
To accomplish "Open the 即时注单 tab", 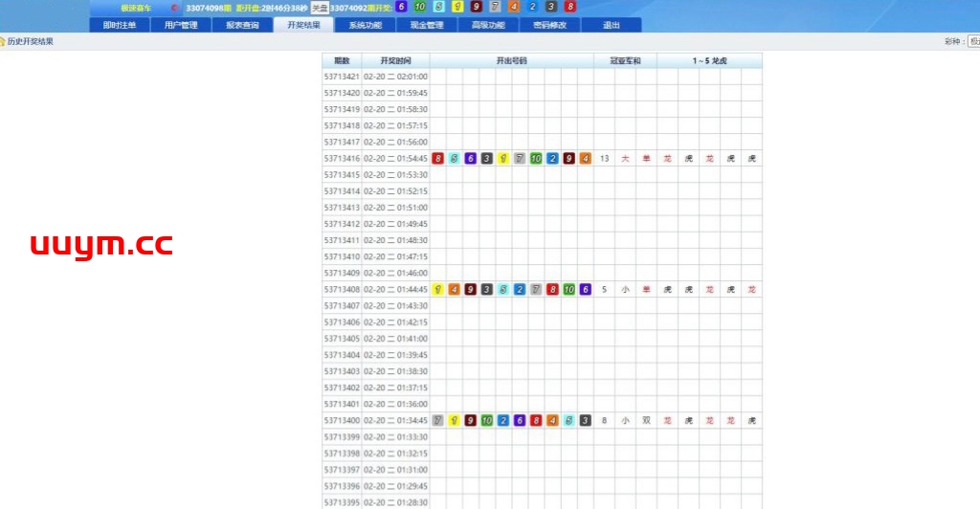I will 120,25.
